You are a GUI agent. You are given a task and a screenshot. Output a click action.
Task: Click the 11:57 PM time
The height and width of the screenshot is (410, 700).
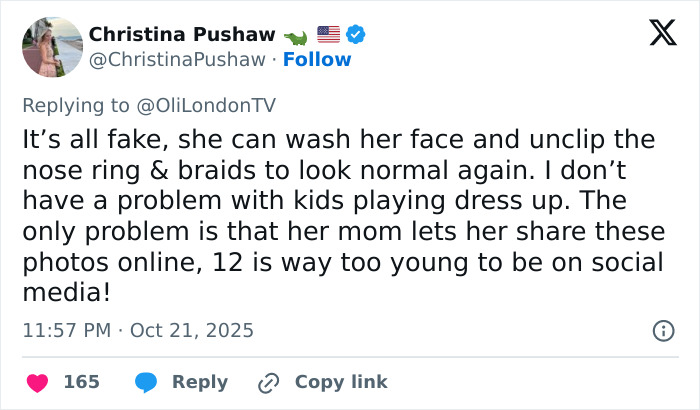(64, 330)
